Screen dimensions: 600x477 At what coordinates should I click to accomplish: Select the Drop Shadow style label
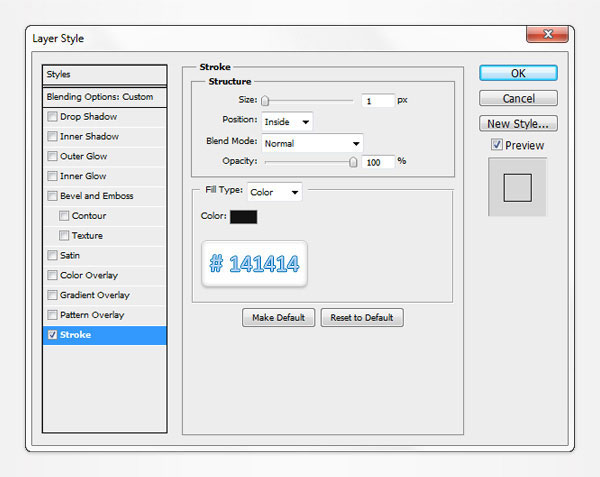tap(88, 117)
